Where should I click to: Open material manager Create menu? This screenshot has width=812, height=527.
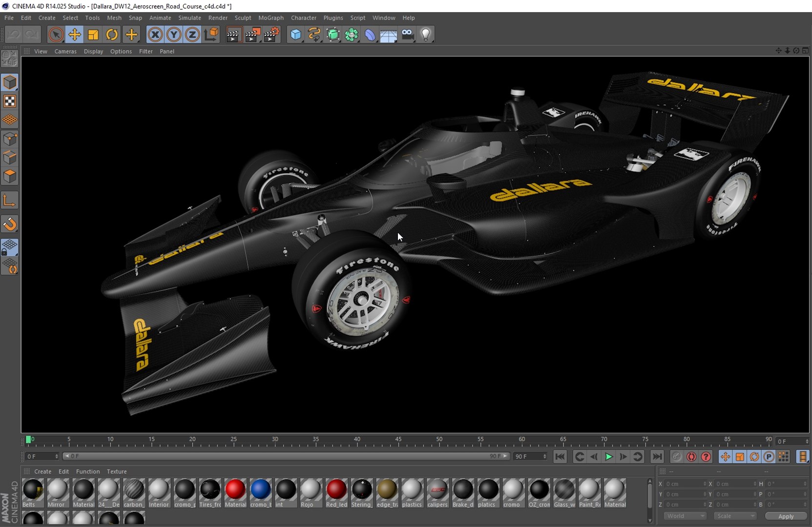pyautogui.click(x=42, y=471)
